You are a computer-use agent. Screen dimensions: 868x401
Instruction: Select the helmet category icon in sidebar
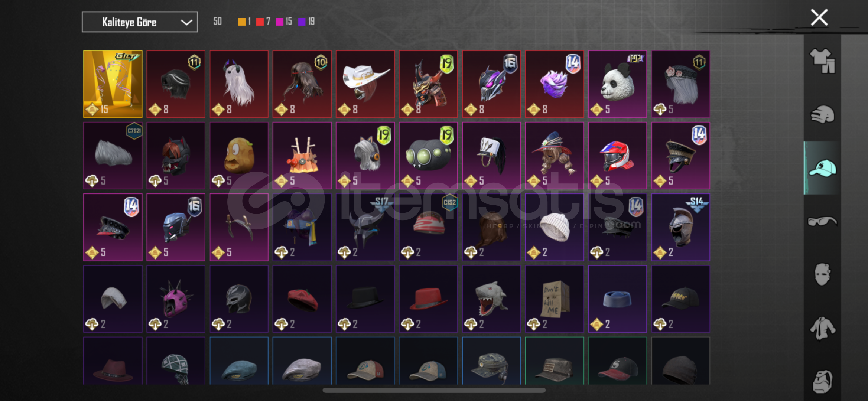click(822, 114)
